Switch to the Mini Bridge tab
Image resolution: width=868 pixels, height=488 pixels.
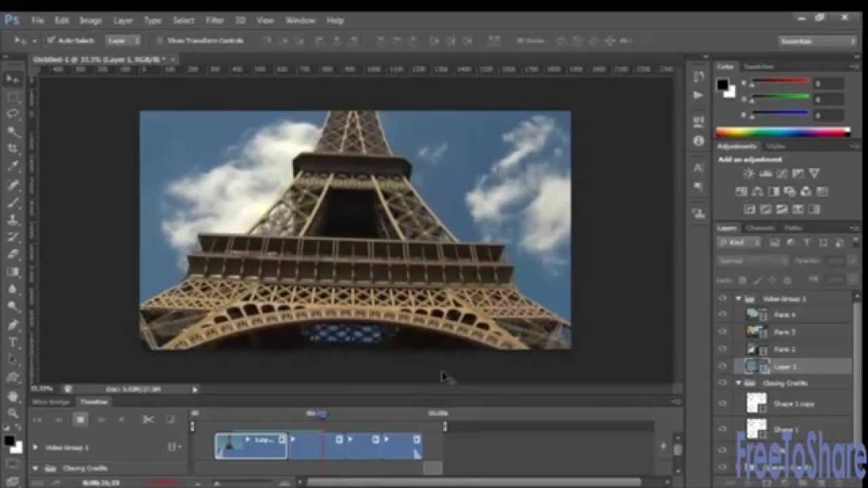[x=52, y=402]
